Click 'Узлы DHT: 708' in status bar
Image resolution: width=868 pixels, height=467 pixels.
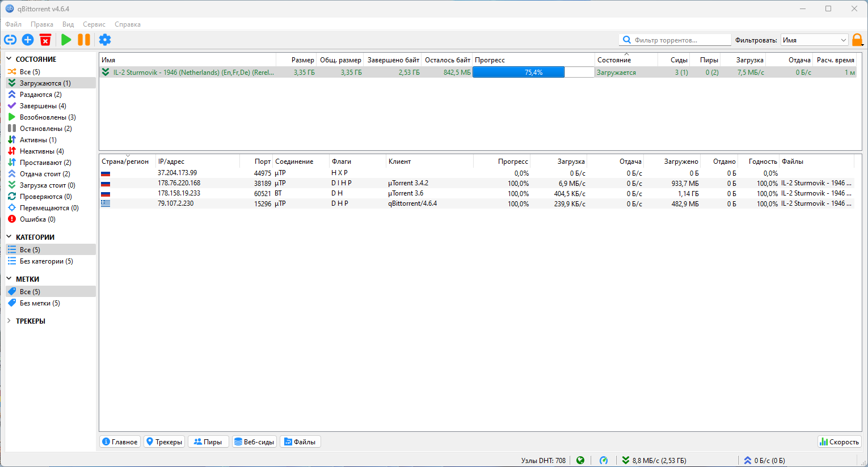point(543,460)
